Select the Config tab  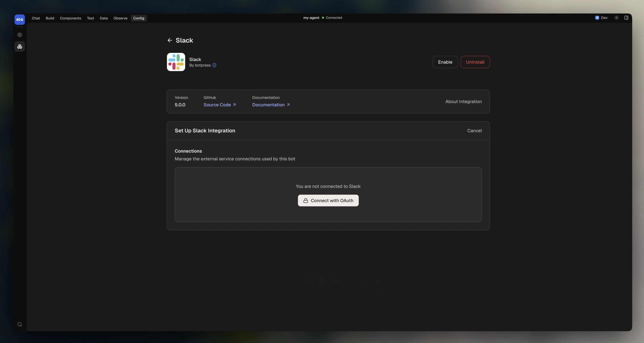(139, 18)
